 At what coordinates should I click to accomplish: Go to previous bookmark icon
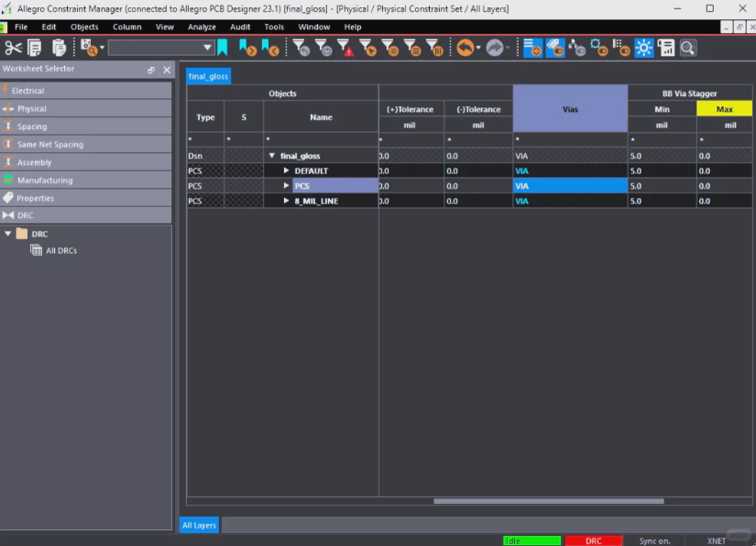270,48
